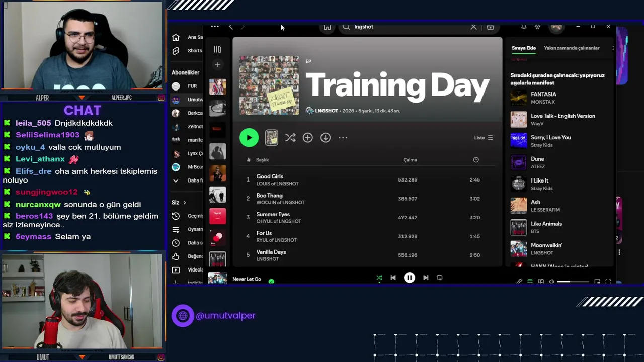Screen dimensions: 644x362
Task: Open the connect to device icon
Action: point(541,282)
